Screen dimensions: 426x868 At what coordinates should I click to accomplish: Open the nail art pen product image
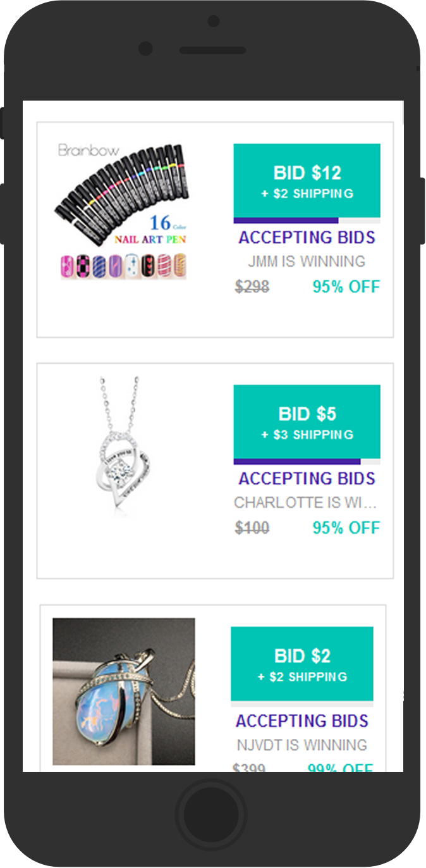(124, 211)
